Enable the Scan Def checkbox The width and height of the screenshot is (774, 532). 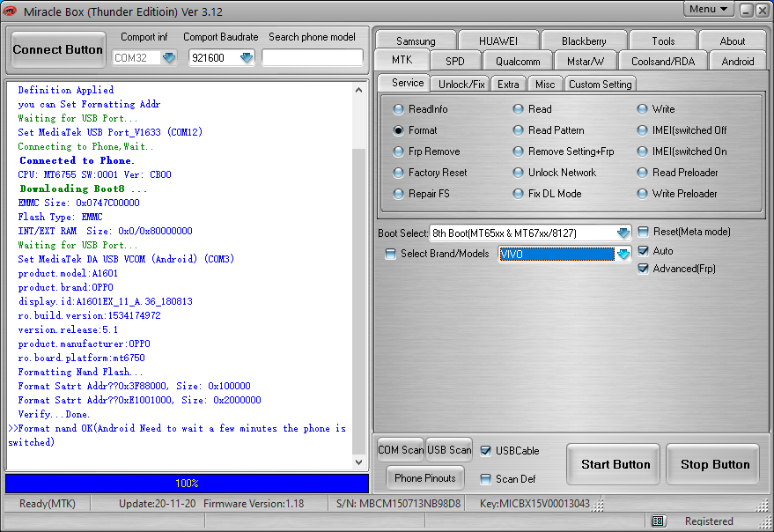click(486, 479)
